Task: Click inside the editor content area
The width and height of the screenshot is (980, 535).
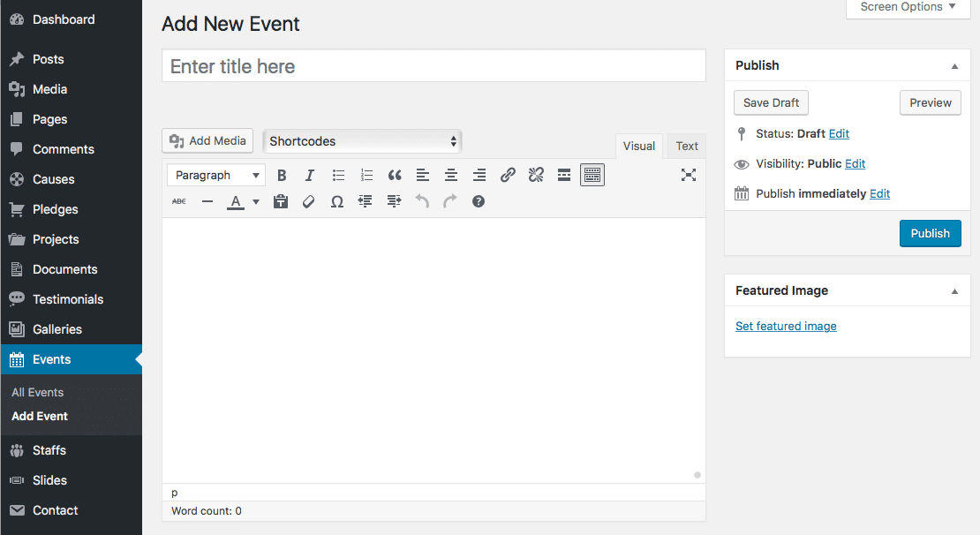Action: pyautogui.click(x=433, y=350)
